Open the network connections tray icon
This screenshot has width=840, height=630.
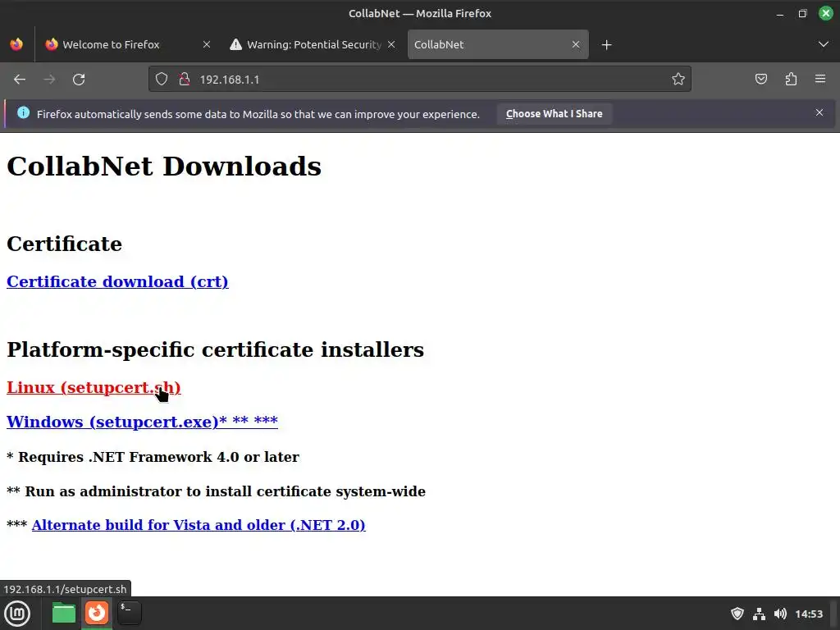[x=759, y=614]
